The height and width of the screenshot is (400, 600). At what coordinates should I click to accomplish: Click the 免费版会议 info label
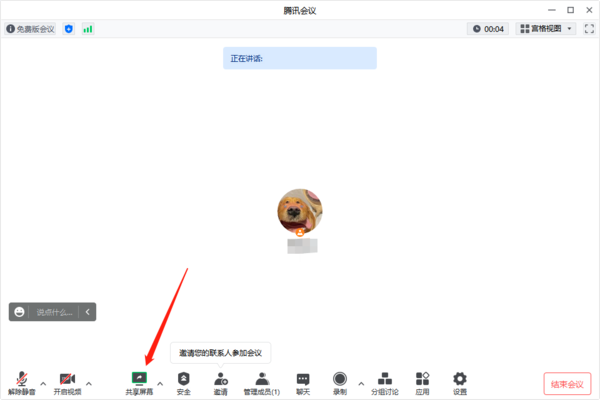point(30,29)
